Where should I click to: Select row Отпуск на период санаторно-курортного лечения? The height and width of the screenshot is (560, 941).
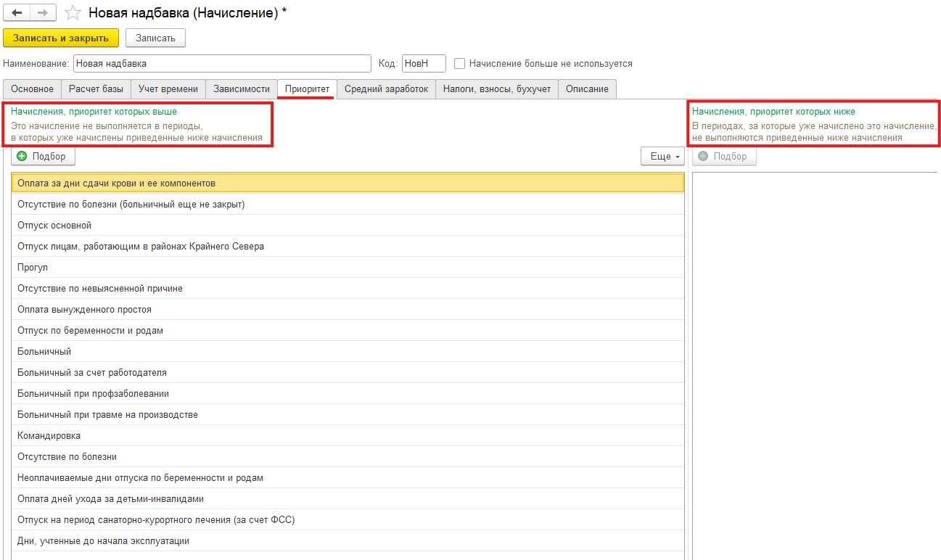coord(348,519)
